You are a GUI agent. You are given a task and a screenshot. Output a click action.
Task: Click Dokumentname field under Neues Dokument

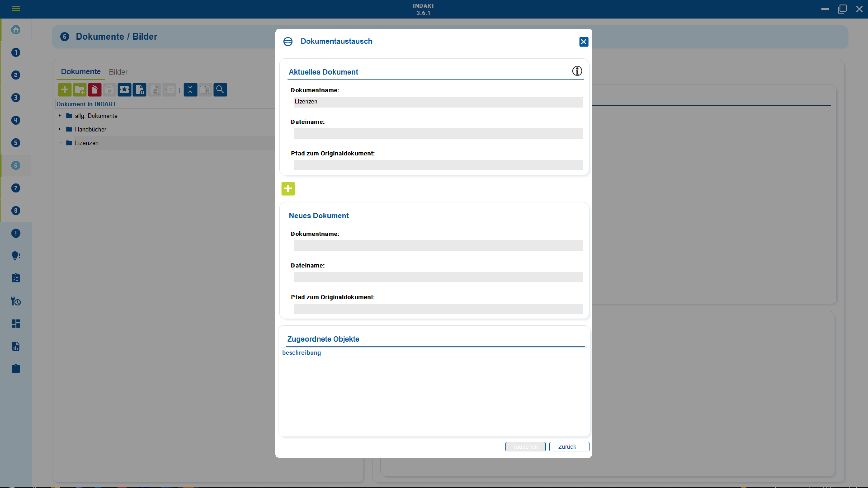438,246
